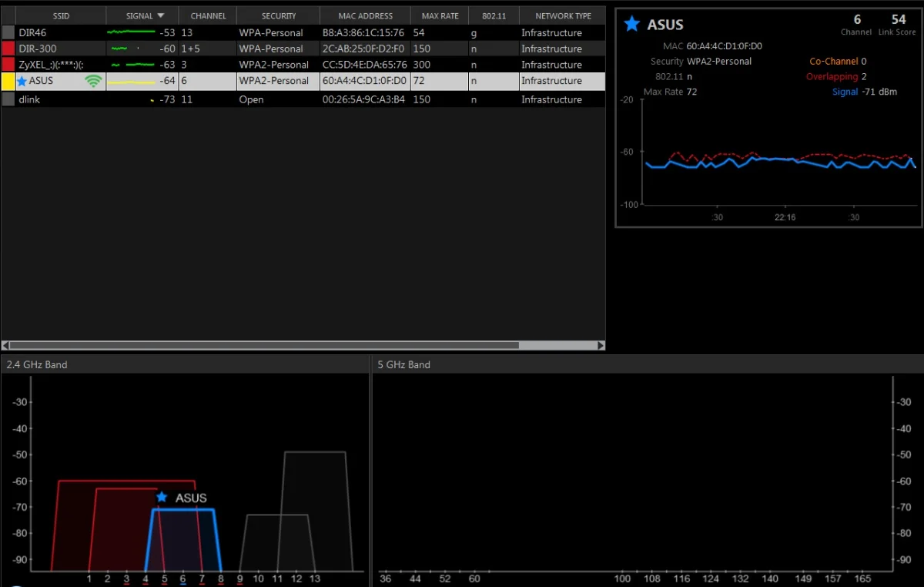Click channel 36 on the 5 GHz axis

coord(386,579)
